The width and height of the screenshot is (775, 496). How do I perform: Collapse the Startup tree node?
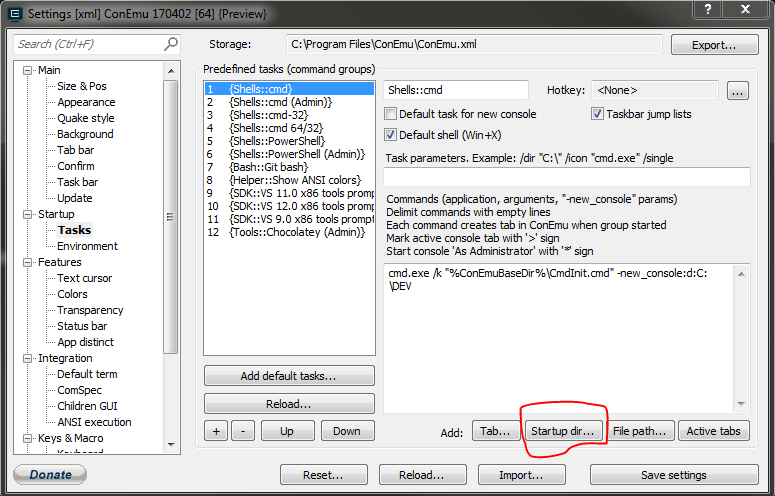28,214
